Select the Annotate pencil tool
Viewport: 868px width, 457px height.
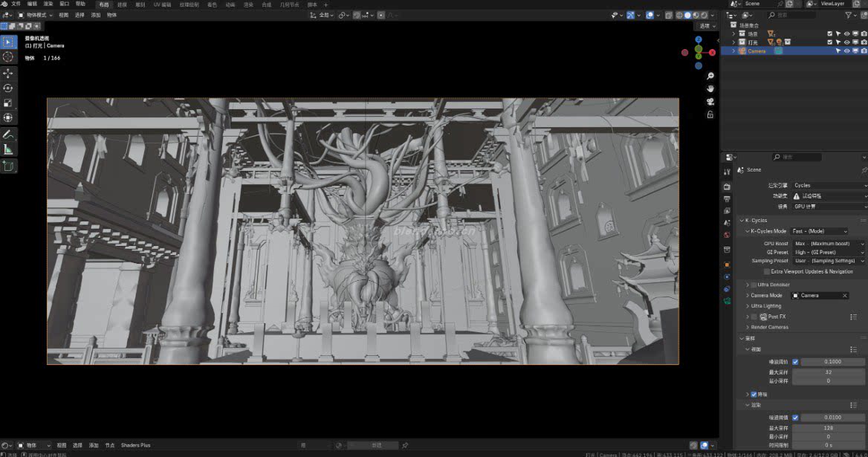(x=8, y=134)
